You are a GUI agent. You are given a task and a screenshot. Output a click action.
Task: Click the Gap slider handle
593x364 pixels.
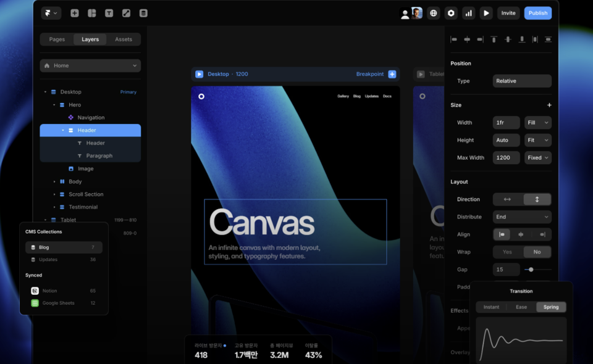tap(531, 270)
